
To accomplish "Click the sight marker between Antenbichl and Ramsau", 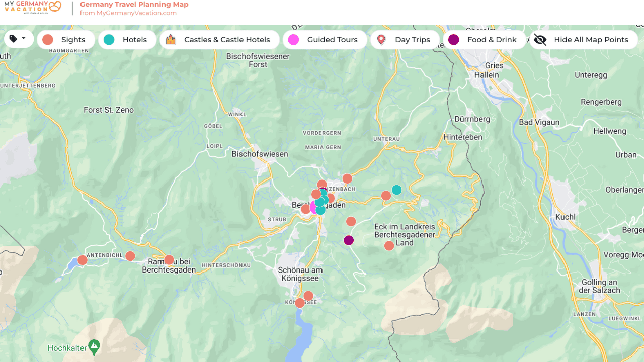I will (130, 256).
